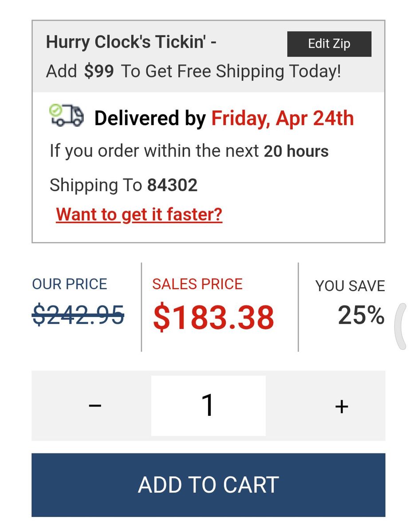Click the $183.38 sales price
This screenshot has width=417, height=532.
click(213, 318)
